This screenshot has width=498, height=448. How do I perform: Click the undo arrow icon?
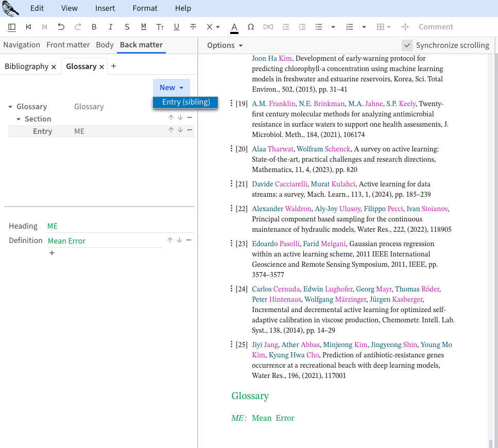[x=61, y=27]
